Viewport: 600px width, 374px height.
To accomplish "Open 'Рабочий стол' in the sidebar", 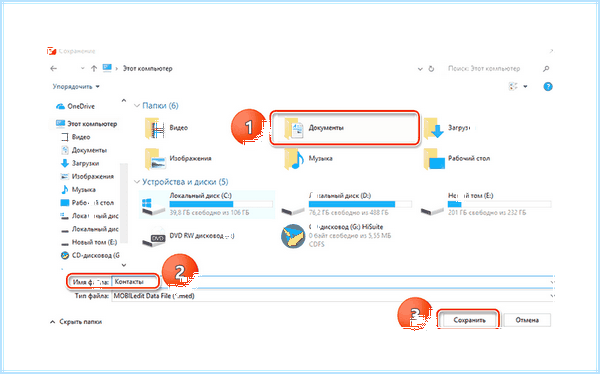I will point(87,203).
